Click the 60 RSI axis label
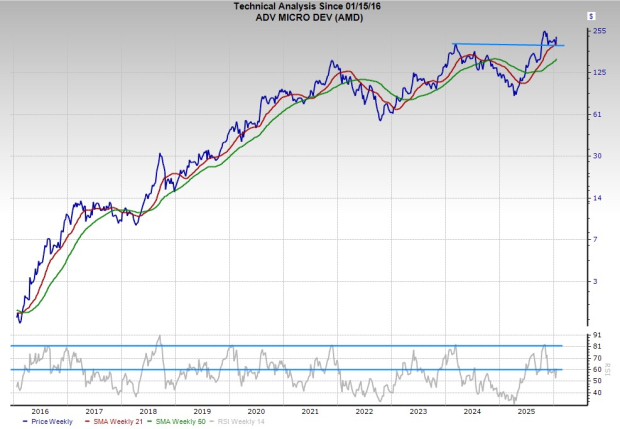Image resolution: width=620 pixels, height=429 pixels. click(597, 370)
